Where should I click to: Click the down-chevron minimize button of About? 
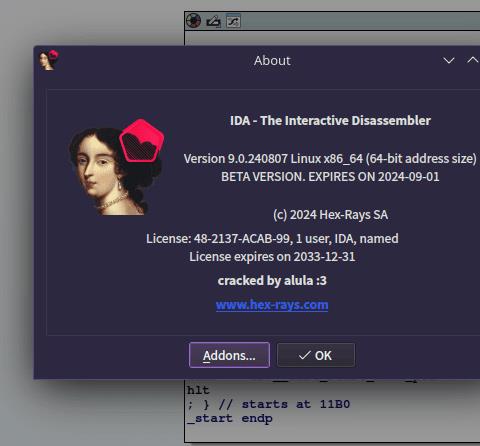coord(449,61)
